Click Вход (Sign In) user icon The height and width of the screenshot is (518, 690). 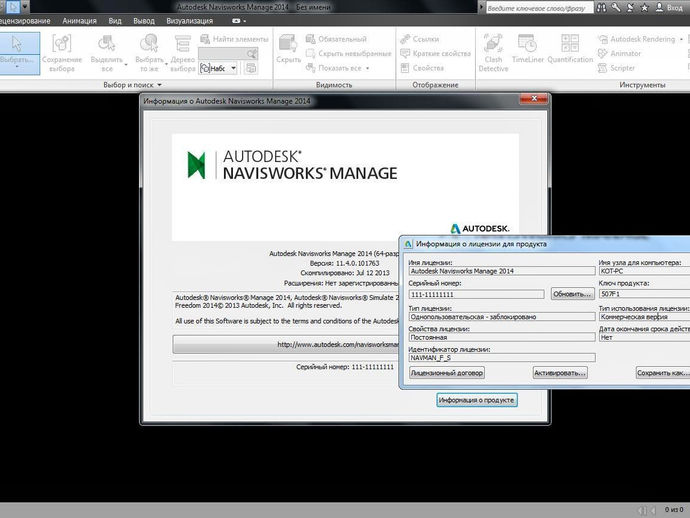point(669,7)
